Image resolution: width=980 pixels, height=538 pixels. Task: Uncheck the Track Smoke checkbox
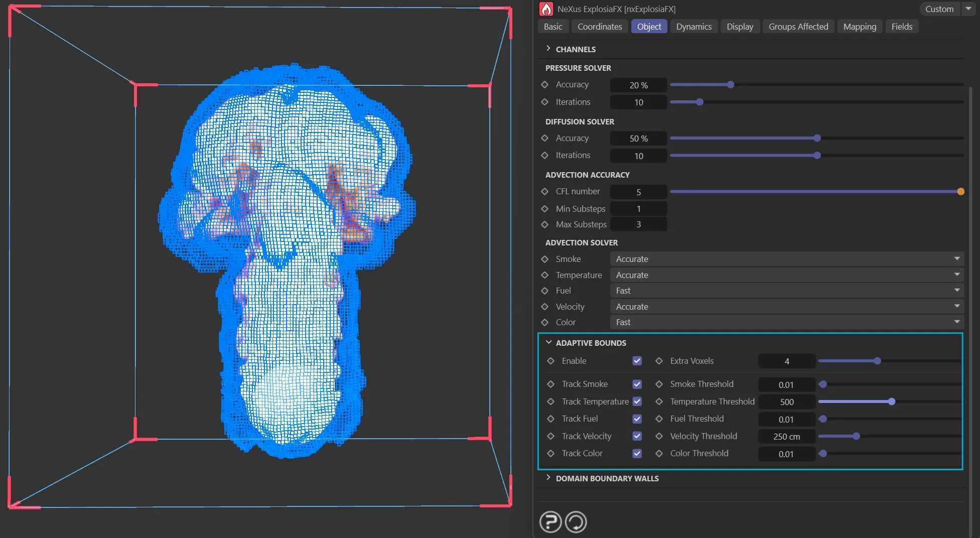pyautogui.click(x=637, y=384)
